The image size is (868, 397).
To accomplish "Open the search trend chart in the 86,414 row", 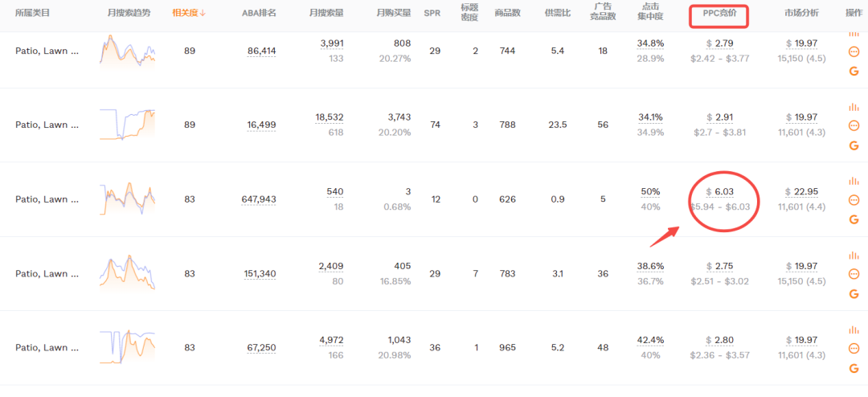I will click(x=128, y=51).
